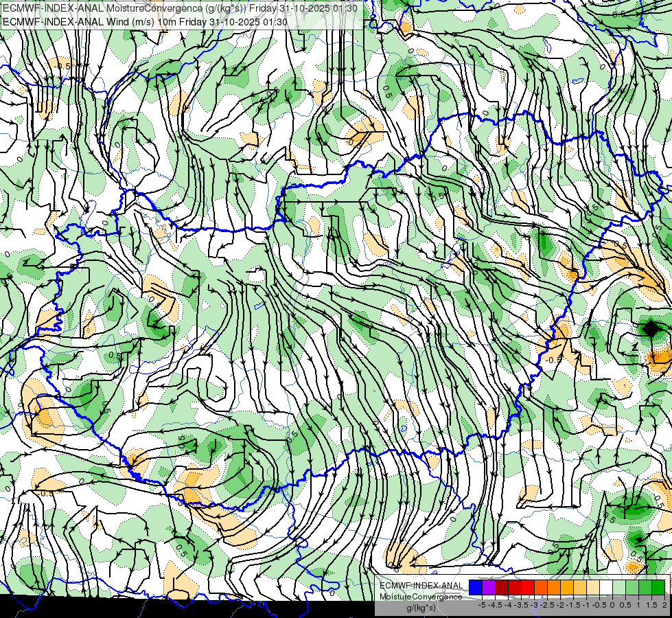The width and height of the screenshot is (672, 618).
Task: Click the MoistureConvergence title line at top
Action: (x=179, y=8)
